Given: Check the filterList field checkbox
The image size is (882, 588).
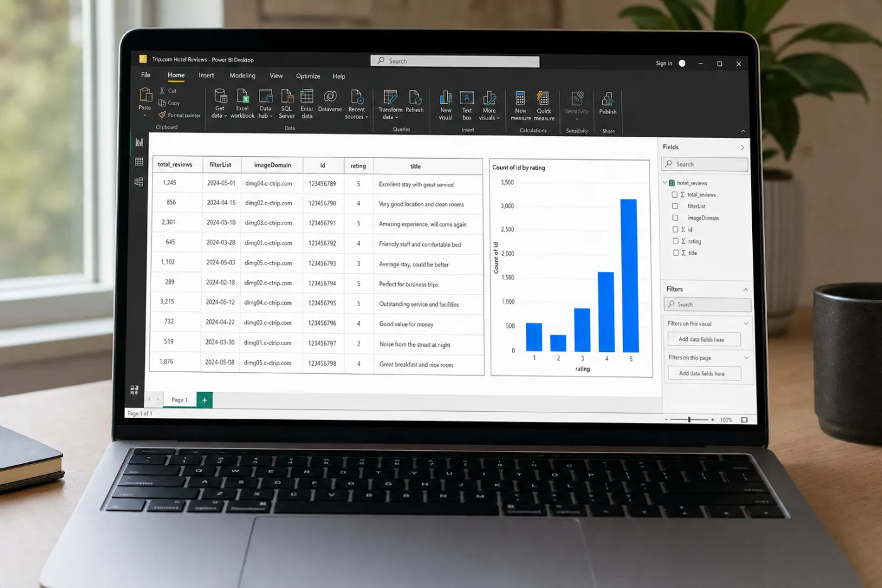Looking at the screenshot, I should click(x=675, y=206).
